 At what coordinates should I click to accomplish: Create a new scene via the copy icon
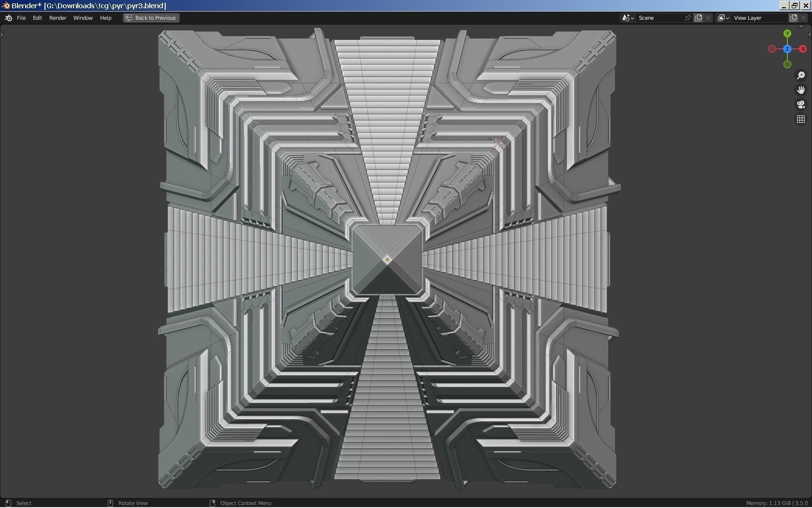(x=698, y=18)
